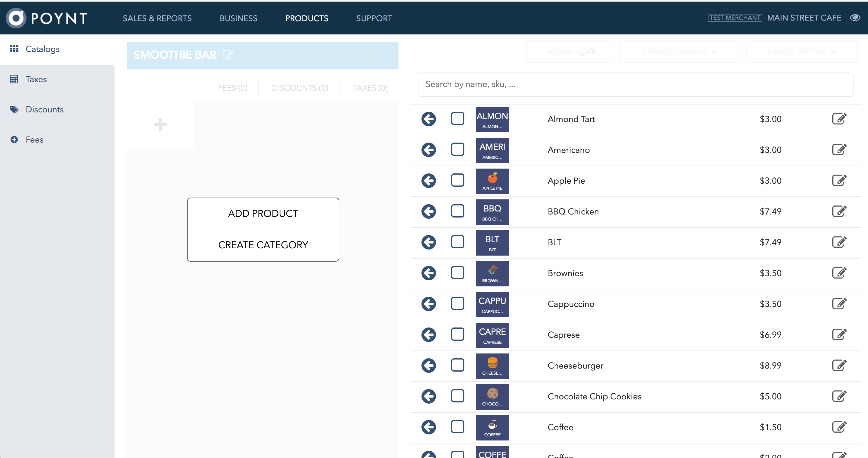Image resolution: width=868 pixels, height=458 pixels.
Task: Open the Sales & Reports menu
Action: coord(157,18)
